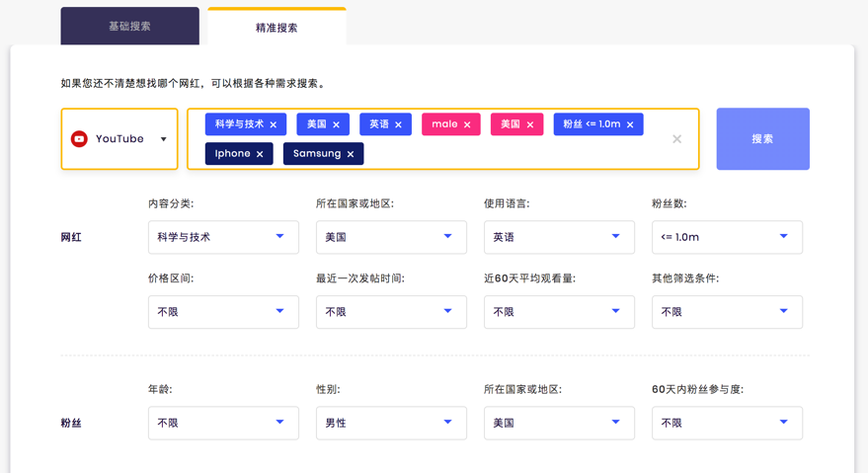Click inside the tag search field
Screen dimensions: 868x473
click(513, 154)
